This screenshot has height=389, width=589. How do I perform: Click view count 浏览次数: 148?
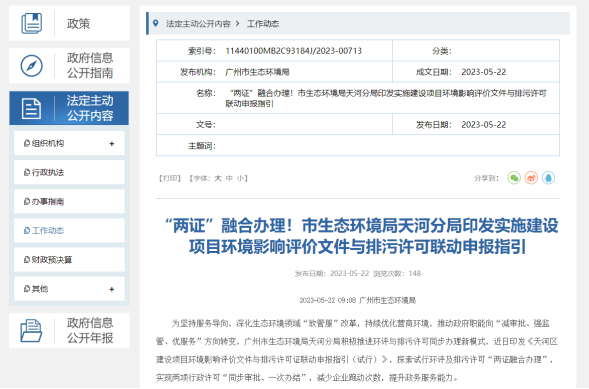[x=397, y=273]
